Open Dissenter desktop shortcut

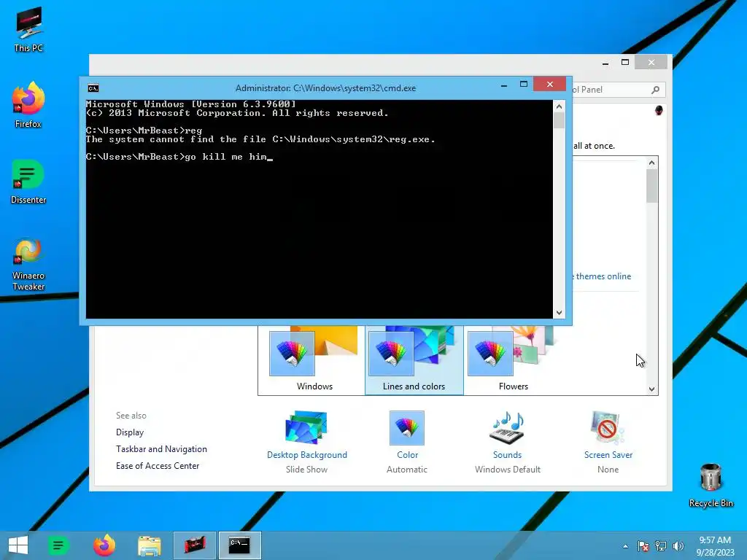[28, 182]
